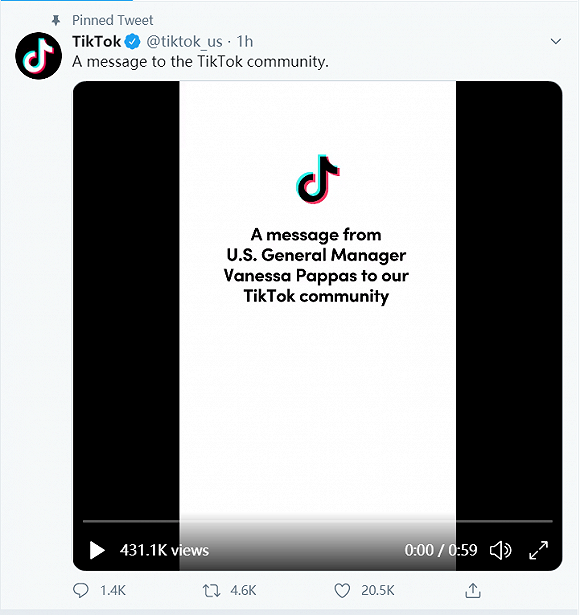
Task: Click the reply speech bubble icon
Action: click(81, 590)
